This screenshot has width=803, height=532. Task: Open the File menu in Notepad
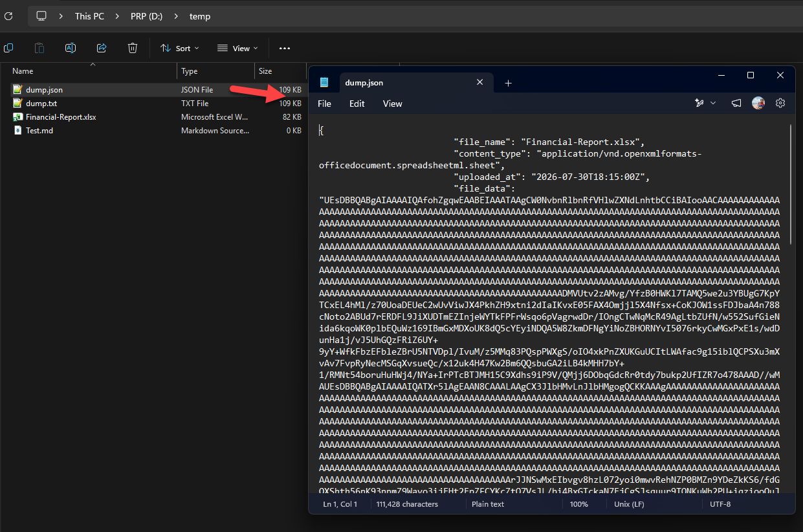tap(324, 104)
